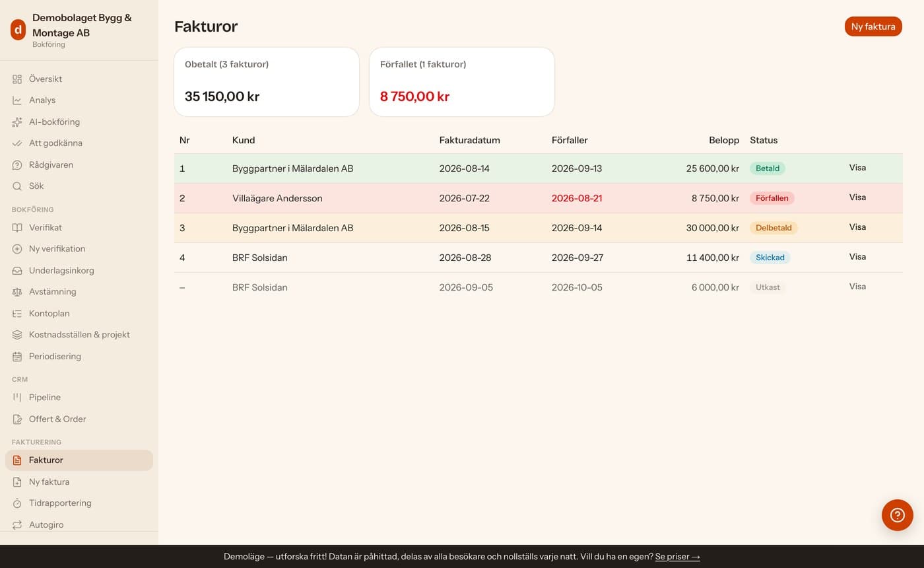Image resolution: width=924 pixels, height=568 pixels.
Task: Click Visa for the Skickad invoice
Action: [857, 257]
